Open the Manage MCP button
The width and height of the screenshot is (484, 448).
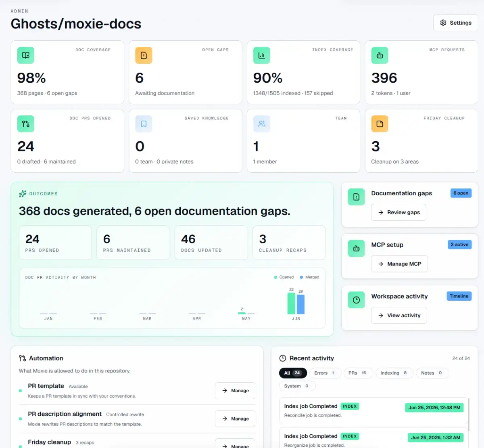(x=399, y=264)
